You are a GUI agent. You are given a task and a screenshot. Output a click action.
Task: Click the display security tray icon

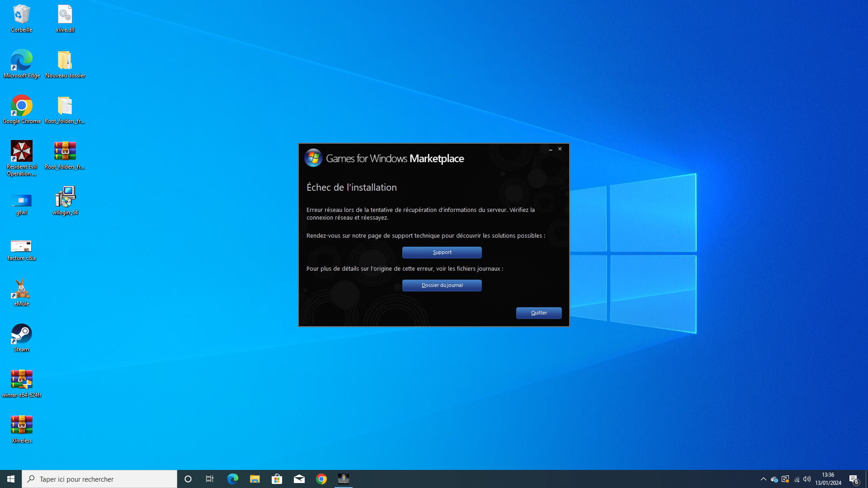(x=785, y=479)
